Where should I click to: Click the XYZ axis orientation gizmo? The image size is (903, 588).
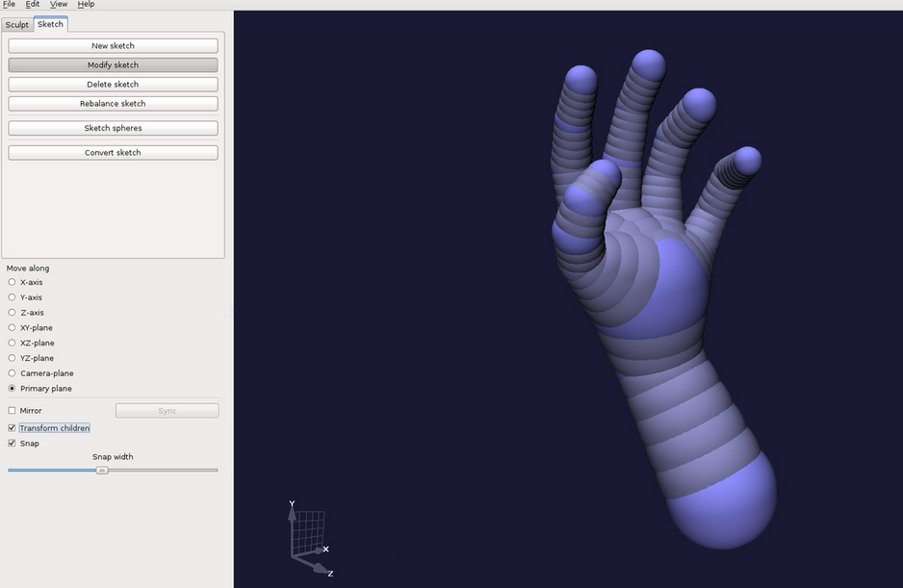click(309, 539)
